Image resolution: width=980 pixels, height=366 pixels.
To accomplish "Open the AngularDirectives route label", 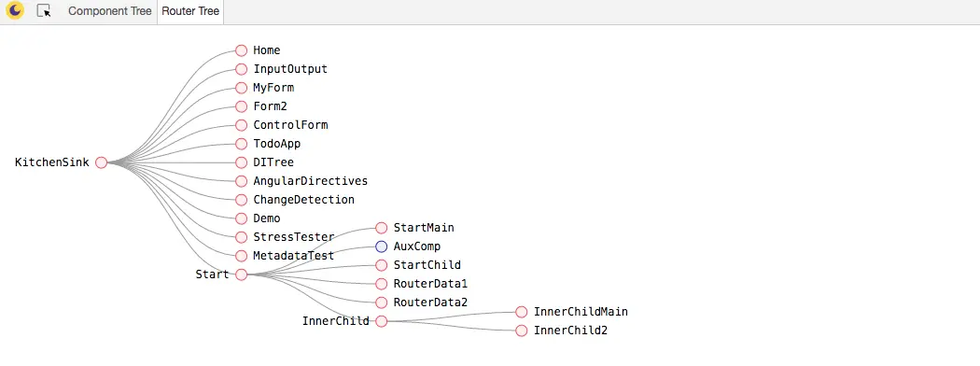I will click(x=311, y=181).
